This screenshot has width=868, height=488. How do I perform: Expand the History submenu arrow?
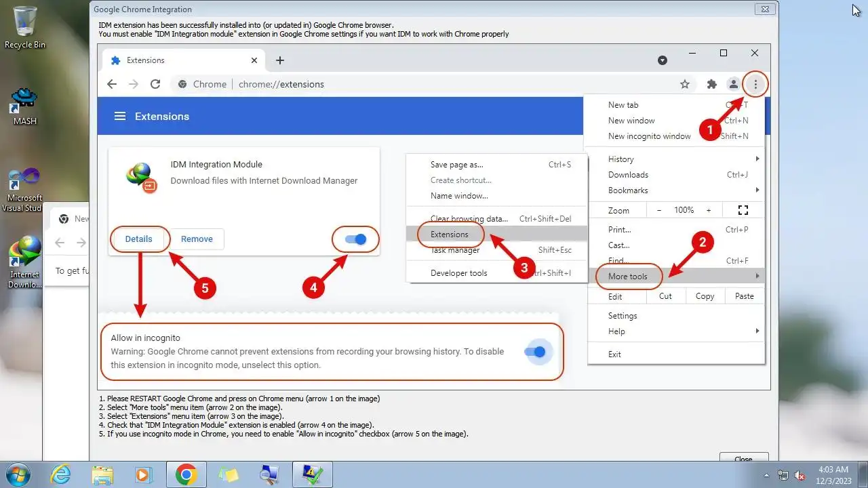point(757,159)
